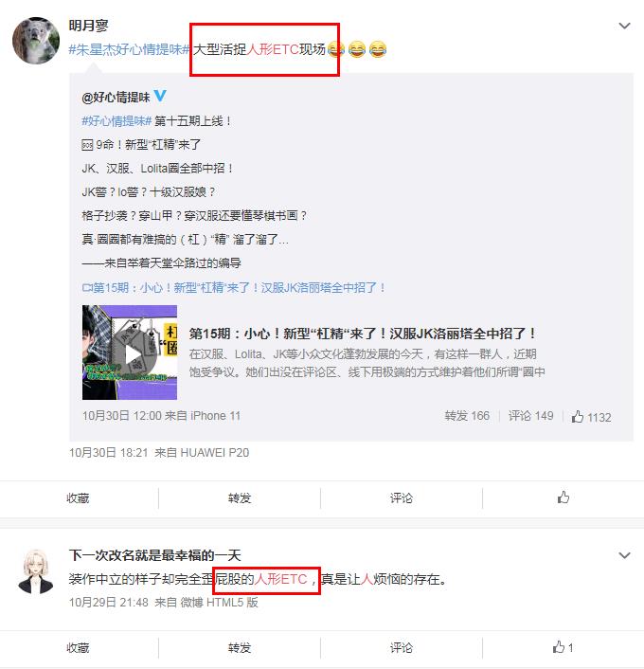Click 转发 under the first post

tap(240, 497)
